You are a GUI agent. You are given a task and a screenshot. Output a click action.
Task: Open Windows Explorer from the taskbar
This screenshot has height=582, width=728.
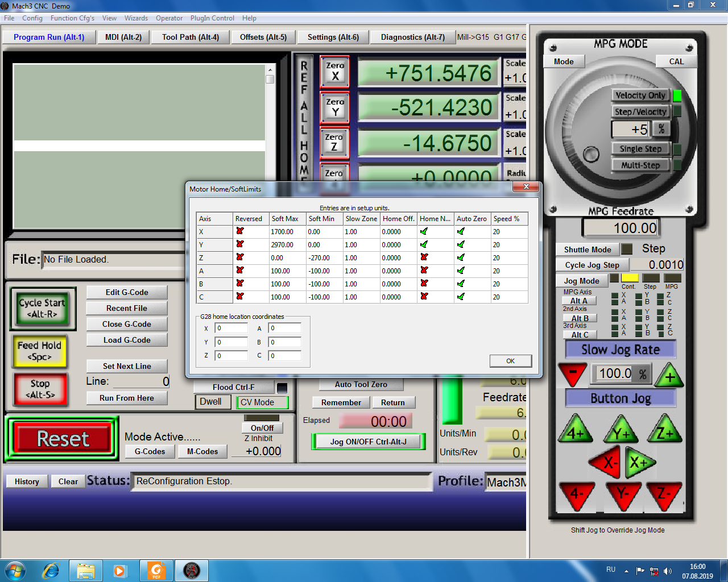tap(85, 571)
